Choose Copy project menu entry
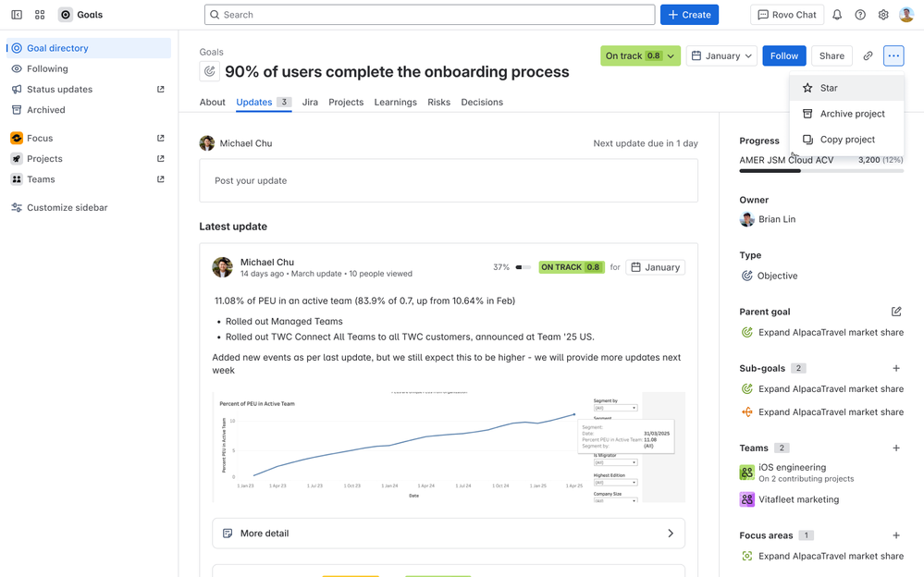The height and width of the screenshot is (577, 924). tap(846, 140)
